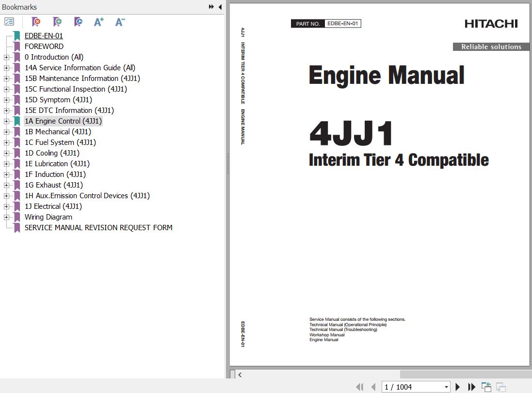Click the add new bookmark icon
The width and height of the screenshot is (532, 393).
point(57,22)
